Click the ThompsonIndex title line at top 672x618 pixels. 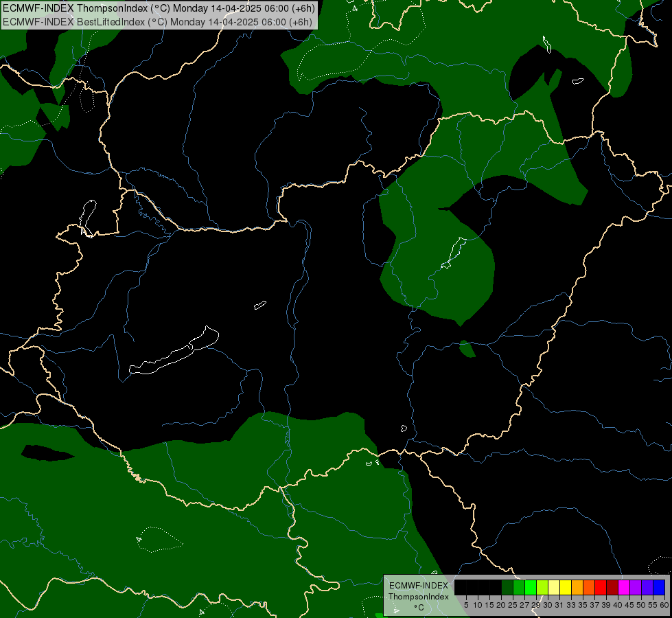coord(159,8)
